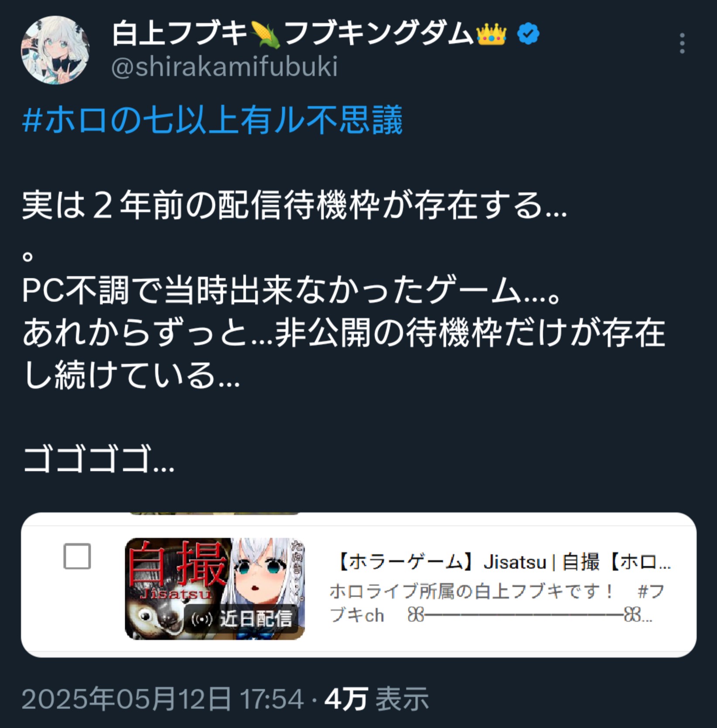Open the Jisatsu 自撮 video thumbnail
Screen dimensions: 717x728
click(x=215, y=588)
